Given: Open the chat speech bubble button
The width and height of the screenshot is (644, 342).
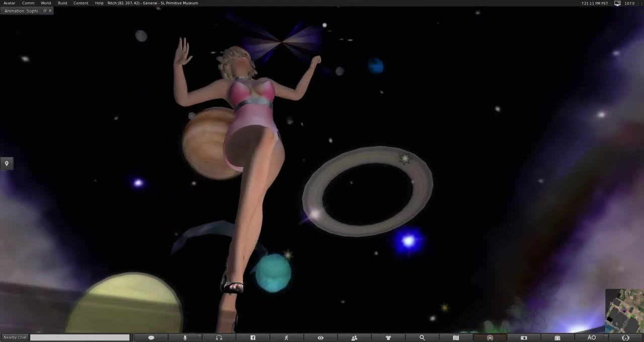Looking at the screenshot, I should coord(151,337).
